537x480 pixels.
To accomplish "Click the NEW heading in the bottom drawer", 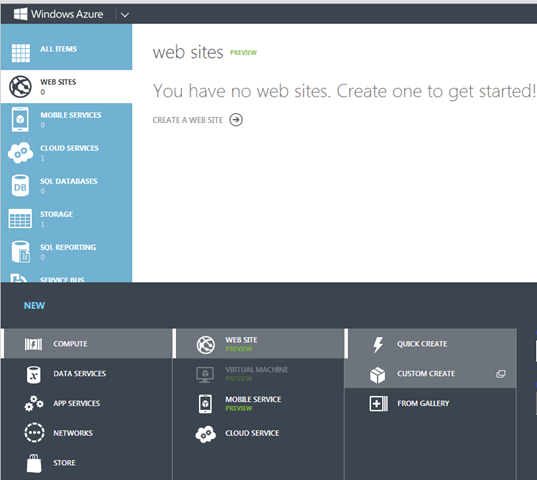I will coord(34,305).
